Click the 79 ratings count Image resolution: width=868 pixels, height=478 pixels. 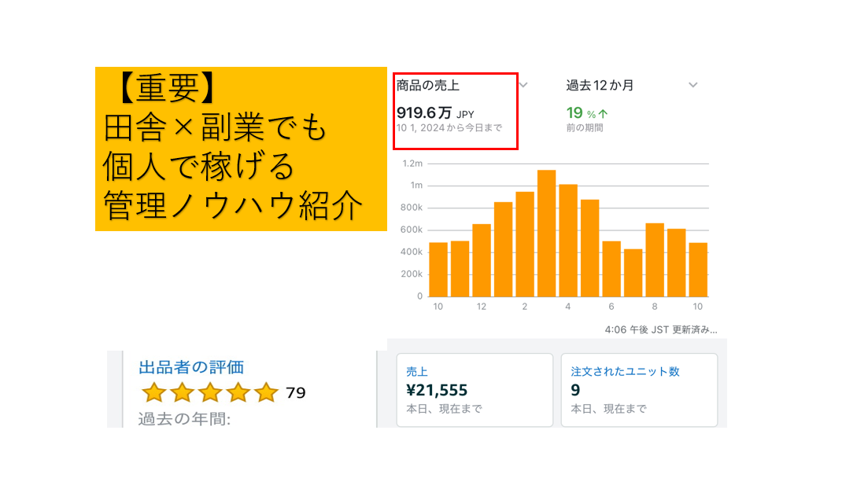(x=296, y=393)
